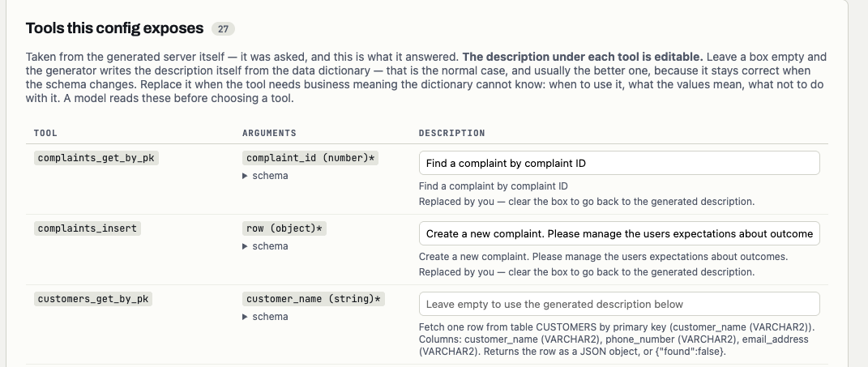Click the 27 tools count badge

click(x=223, y=29)
